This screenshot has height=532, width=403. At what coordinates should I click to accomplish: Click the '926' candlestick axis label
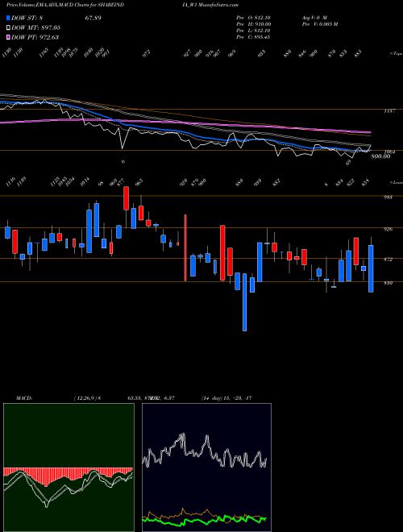[x=388, y=230]
